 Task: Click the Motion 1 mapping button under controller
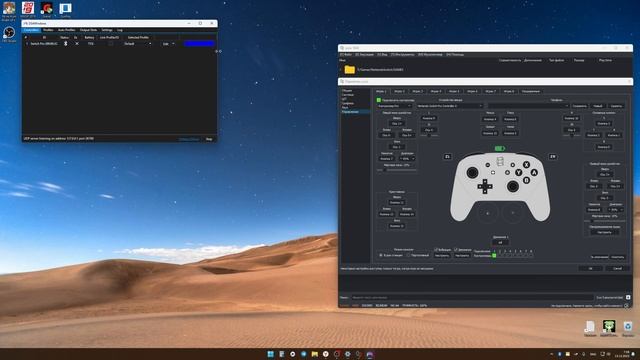pos(500,242)
